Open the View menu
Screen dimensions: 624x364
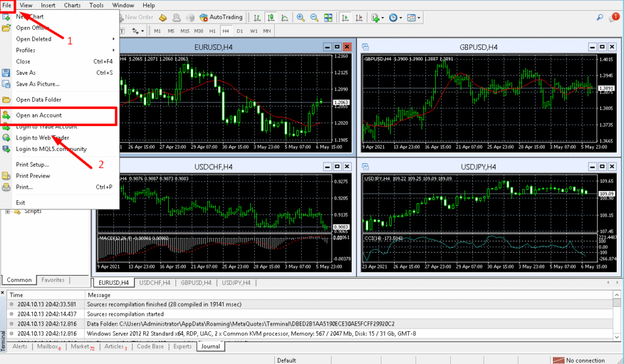[x=26, y=5]
